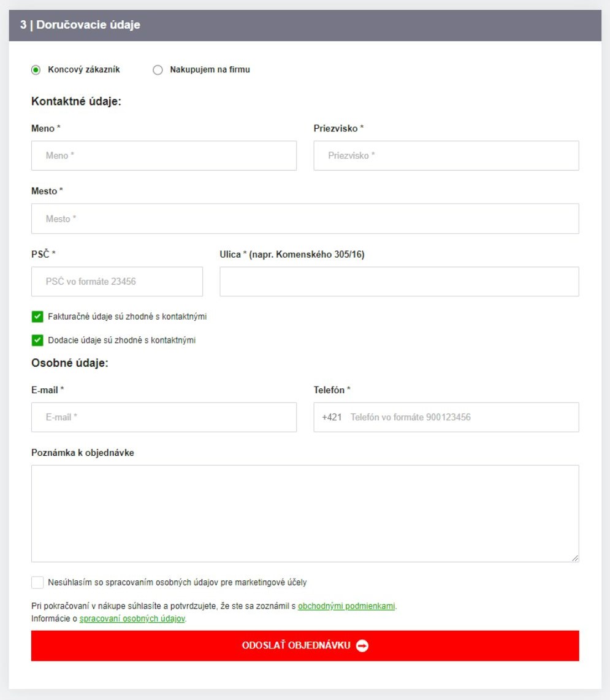The width and height of the screenshot is (610, 700).
Task: Click the empty Ulica street field
Action: (399, 282)
